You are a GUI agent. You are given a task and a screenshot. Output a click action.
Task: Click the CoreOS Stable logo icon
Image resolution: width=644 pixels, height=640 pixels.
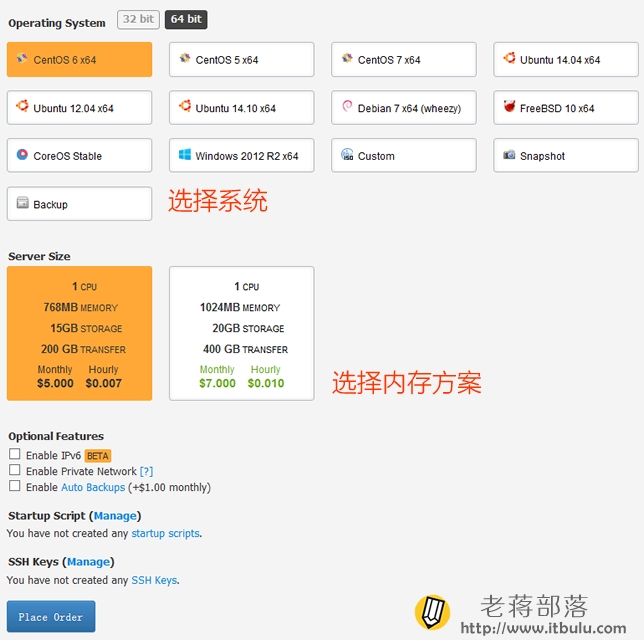[22, 154]
